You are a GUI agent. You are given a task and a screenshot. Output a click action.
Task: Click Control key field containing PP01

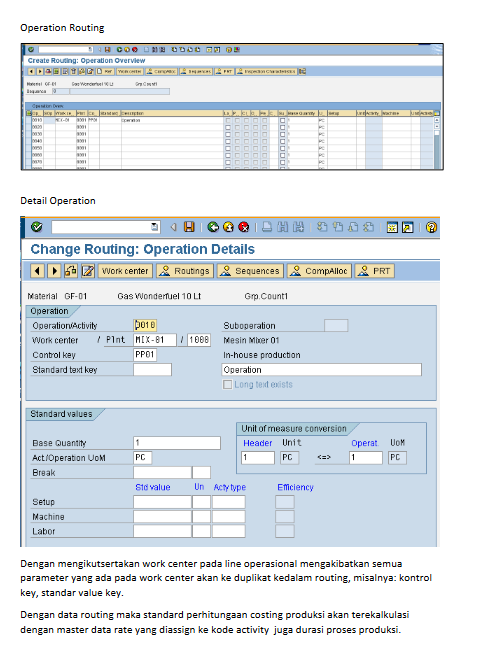point(145,355)
